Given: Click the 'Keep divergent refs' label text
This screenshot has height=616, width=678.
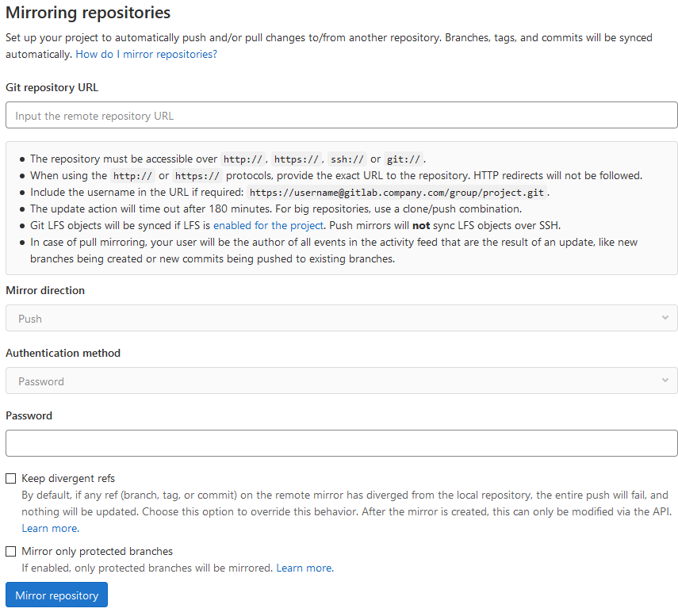Looking at the screenshot, I should (68, 479).
